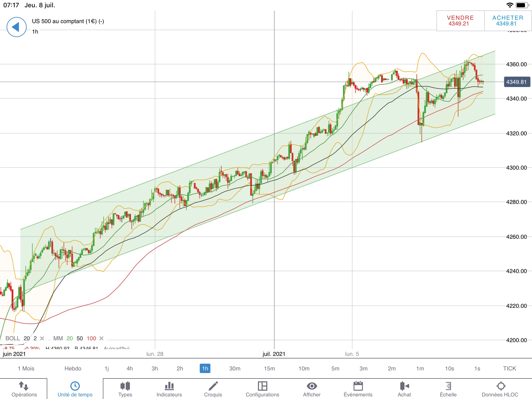Screen dimensions: 532x399
Task: Tap the blue back arrow button
Action: (16, 27)
